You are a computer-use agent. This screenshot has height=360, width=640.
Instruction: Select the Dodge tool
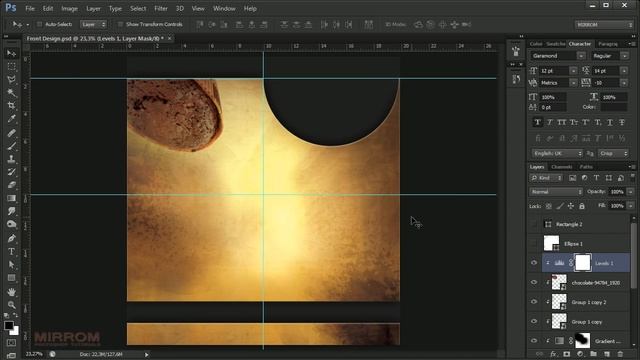point(11,224)
